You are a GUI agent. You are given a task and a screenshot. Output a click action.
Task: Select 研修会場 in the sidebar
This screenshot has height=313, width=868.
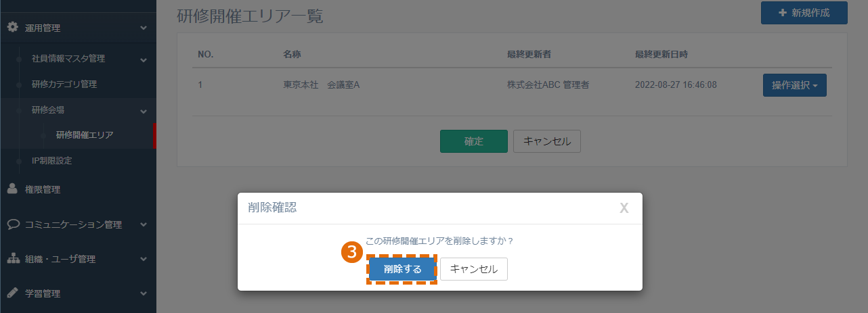(x=48, y=110)
